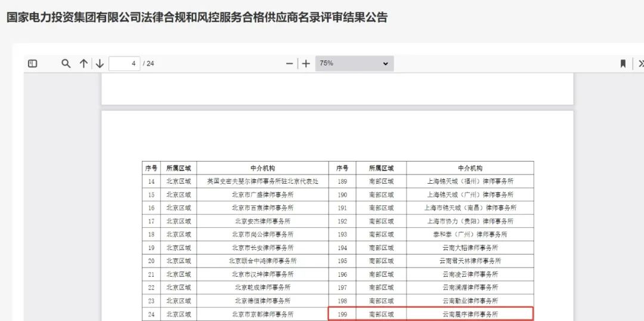Click 北京市京都律师事务所 in row 24
Screen dimensions: 644x321
pos(262,314)
